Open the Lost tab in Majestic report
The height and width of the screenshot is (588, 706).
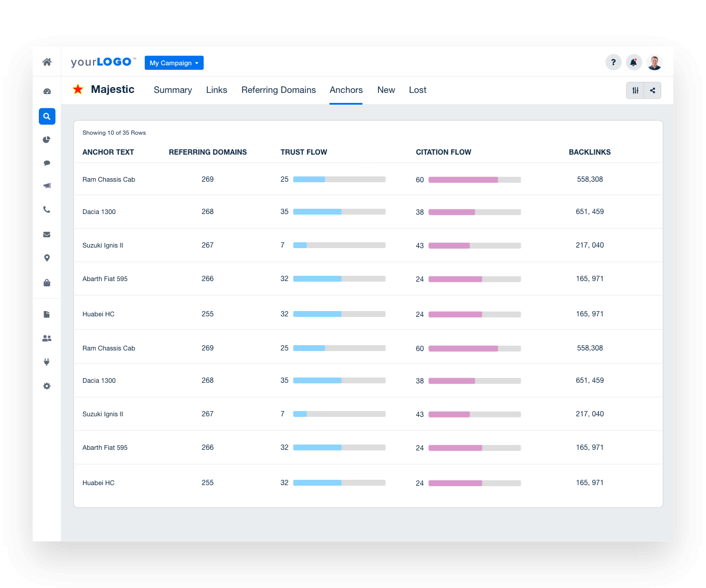point(418,90)
